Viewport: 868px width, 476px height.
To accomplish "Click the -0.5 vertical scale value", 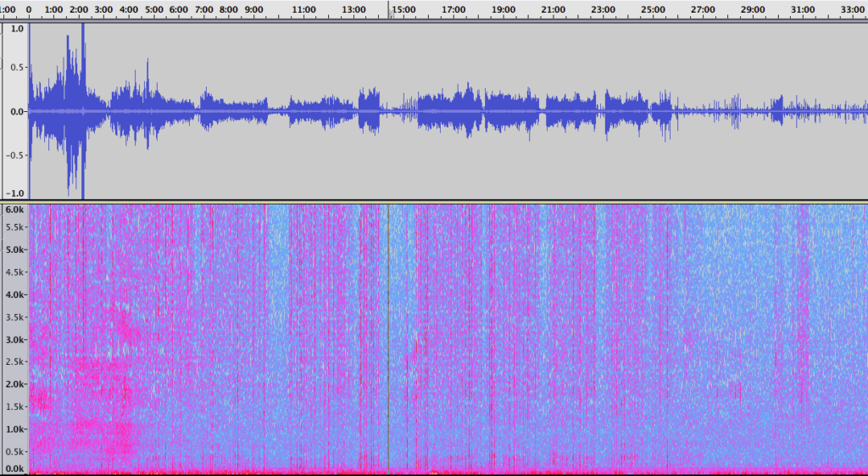I will click(x=15, y=155).
